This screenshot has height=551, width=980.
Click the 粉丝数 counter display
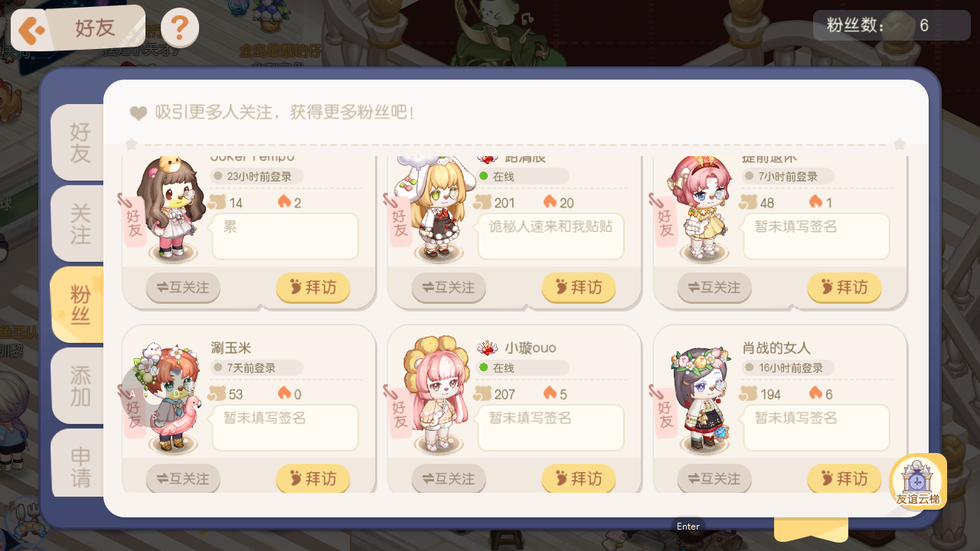892,25
